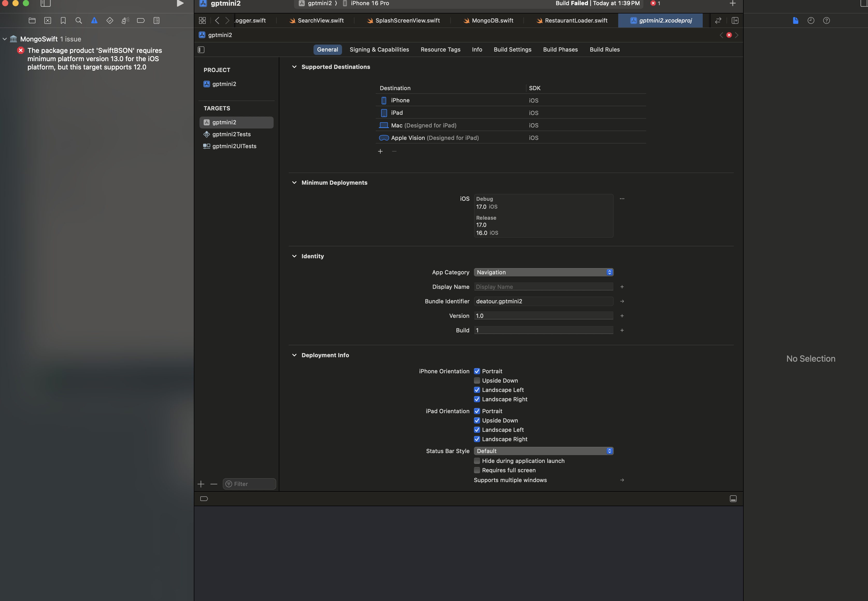The height and width of the screenshot is (601, 868).
Task: Click the targets Filter field
Action: [x=249, y=484]
